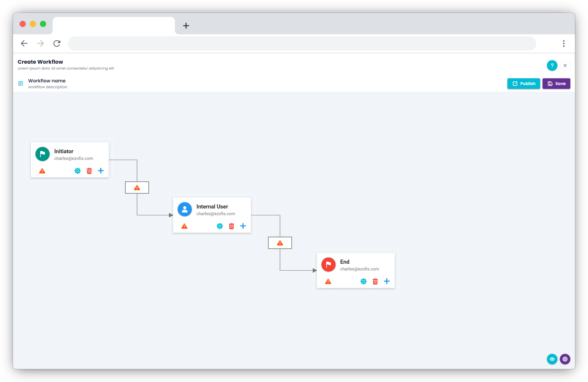Open the help question mark button
The height and width of the screenshot is (382, 588).
[552, 65]
